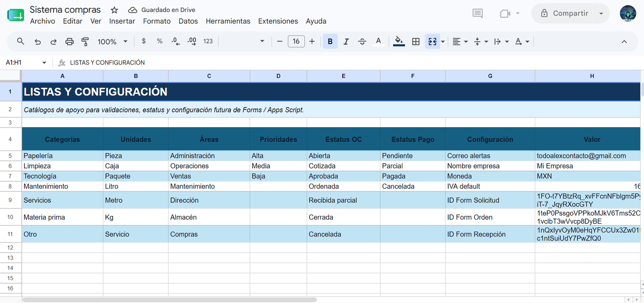Select the cell todoalexcontacto@gmail.com

(588, 156)
